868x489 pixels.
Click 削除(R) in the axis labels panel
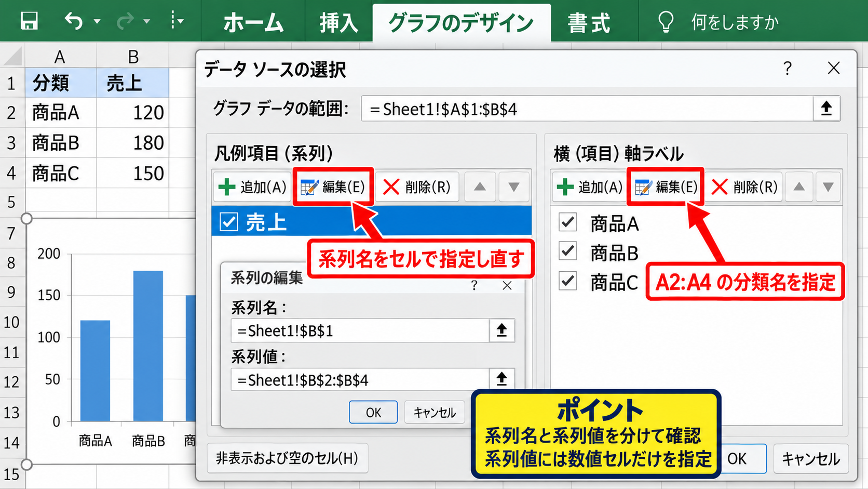(744, 187)
